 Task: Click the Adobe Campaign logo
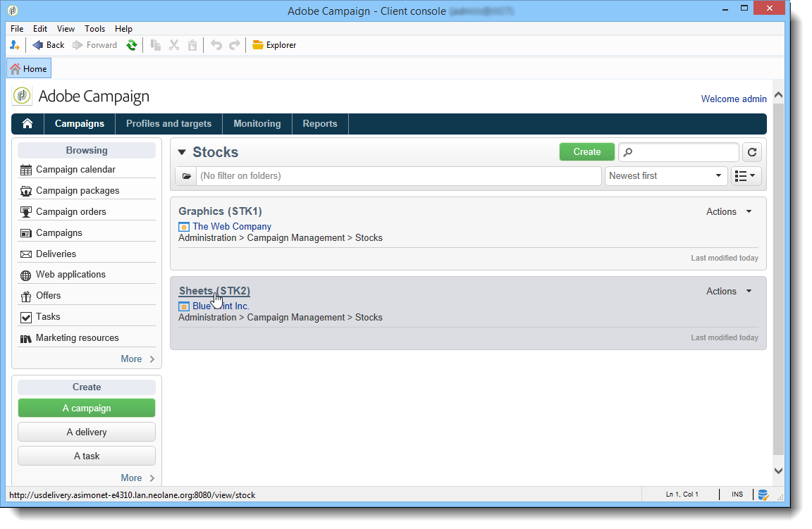tap(22, 96)
